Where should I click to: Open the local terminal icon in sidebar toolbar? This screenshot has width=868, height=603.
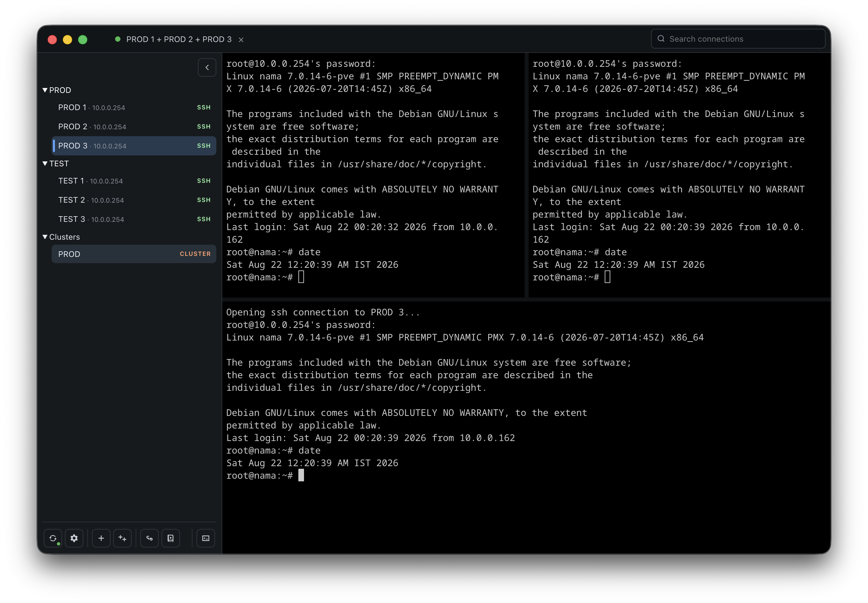(206, 538)
